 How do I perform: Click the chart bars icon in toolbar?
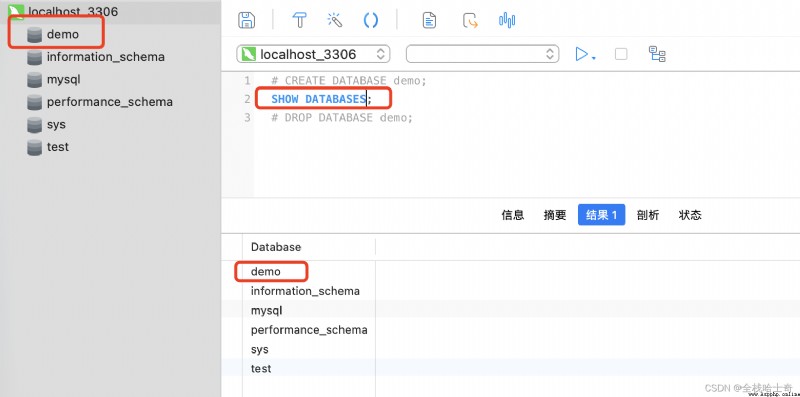[x=507, y=20]
